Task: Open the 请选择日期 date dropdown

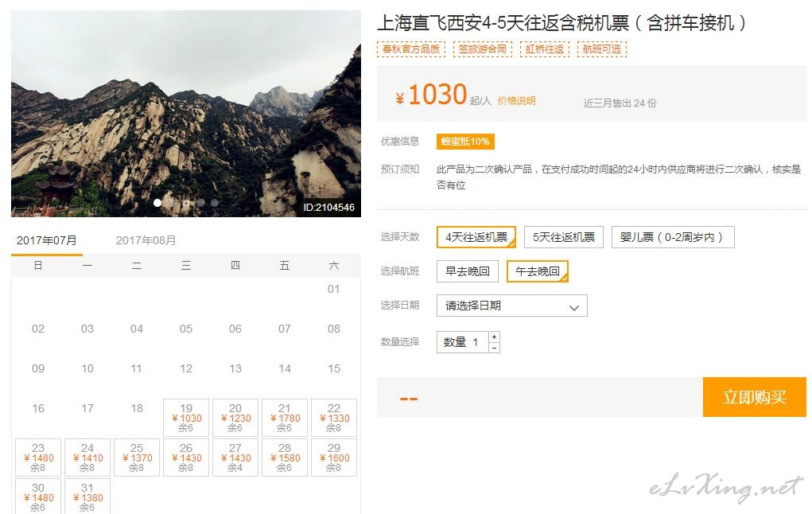Action: (511, 306)
